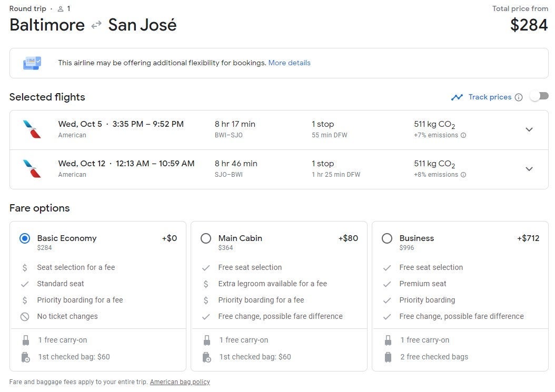Select the Business fare radio button

tap(387, 238)
